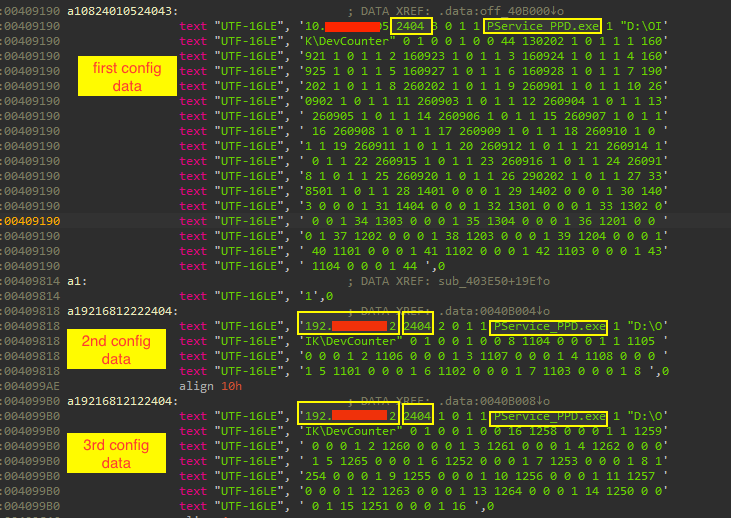The height and width of the screenshot is (518, 731).
Task: Click the a19216812122404 label
Action: (x=123, y=400)
